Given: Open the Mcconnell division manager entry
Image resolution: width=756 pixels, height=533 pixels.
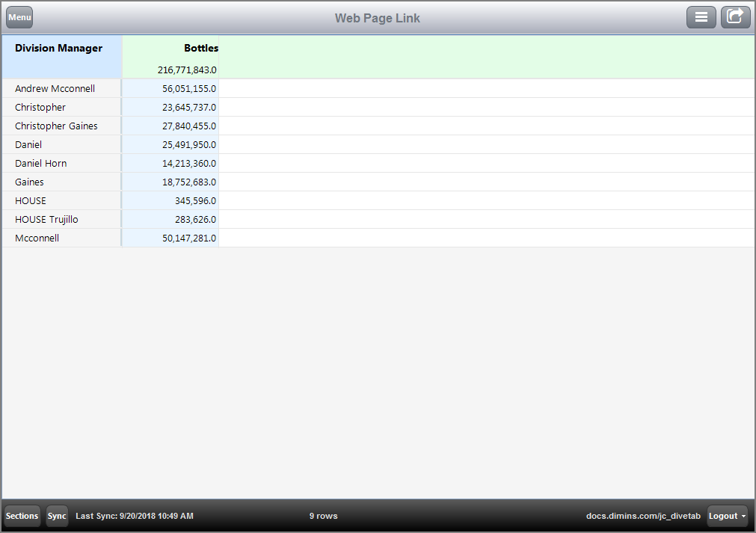Looking at the screenshot, I should pos(37,238).
